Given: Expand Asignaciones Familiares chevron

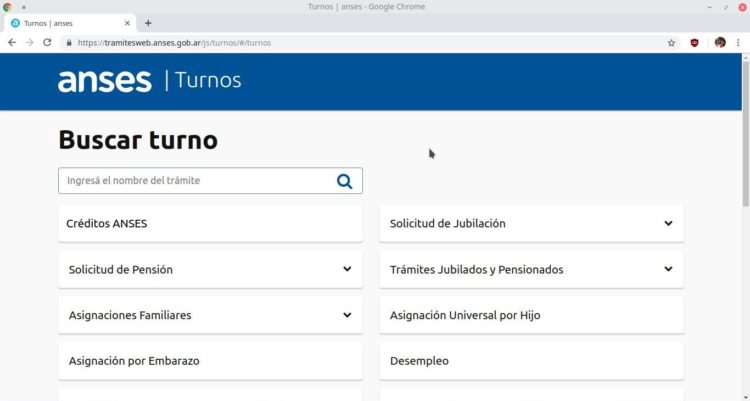Looking at the screenshot, I should (x=347, y=315).
